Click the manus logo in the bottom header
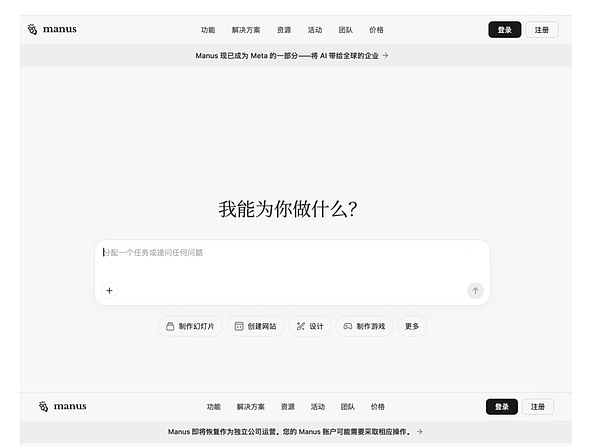600x446 pixels. click(63, 406)
